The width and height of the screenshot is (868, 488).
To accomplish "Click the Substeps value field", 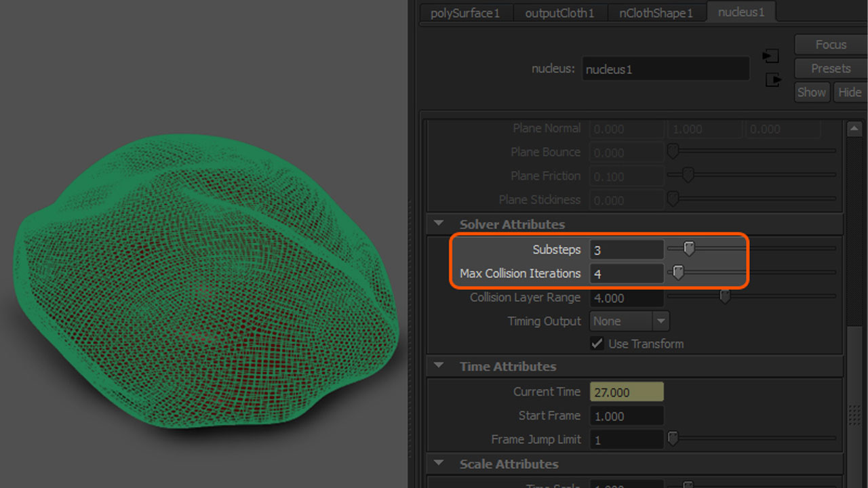I will click(626, 249).
